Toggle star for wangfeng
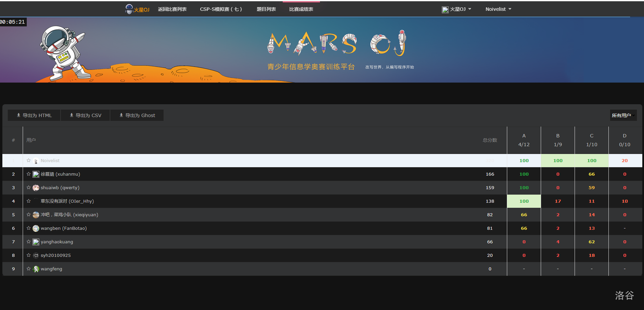This screenshot has height=310, width=644. (29, 269)
